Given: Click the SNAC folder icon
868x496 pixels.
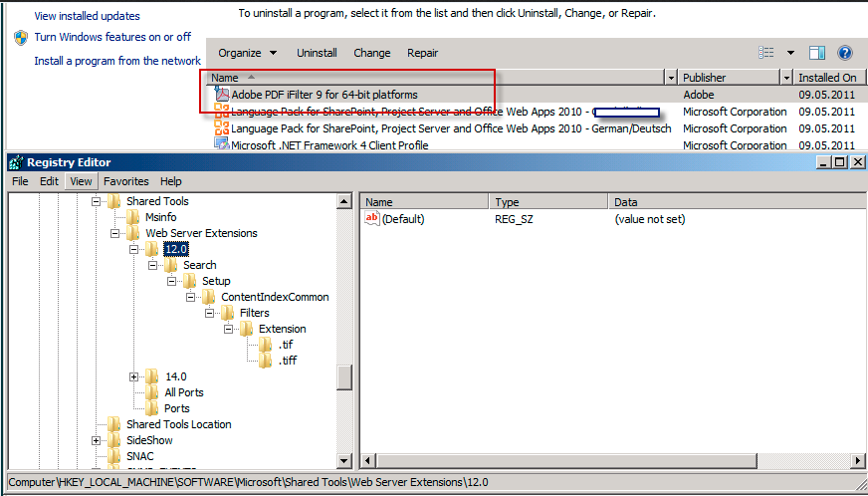Looking at the screenshot, I should coord(113,456).
